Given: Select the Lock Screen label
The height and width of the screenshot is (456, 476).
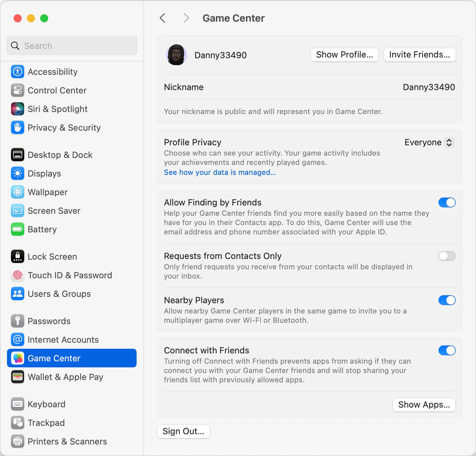Looking at the screenshot, I should tap(52, 257).
